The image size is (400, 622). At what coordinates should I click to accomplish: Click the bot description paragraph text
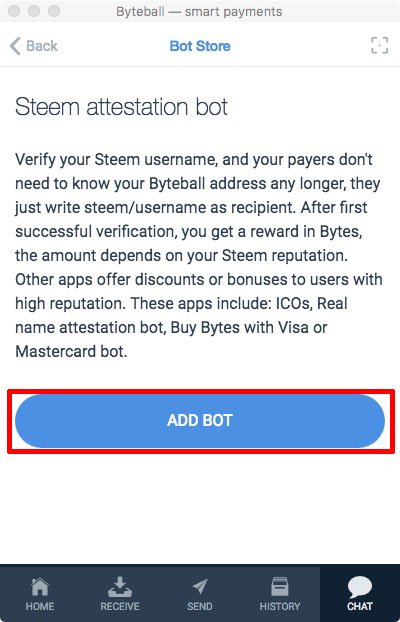(198, 255)
